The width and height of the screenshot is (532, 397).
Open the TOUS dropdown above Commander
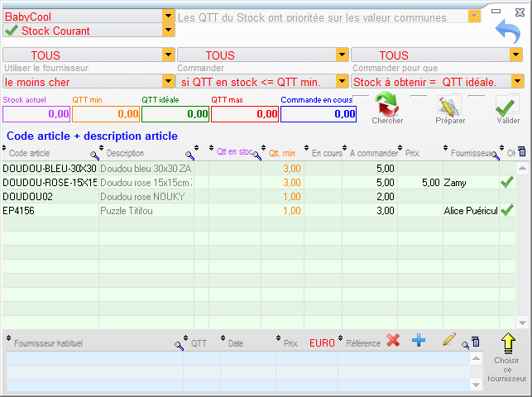[342, 55]
